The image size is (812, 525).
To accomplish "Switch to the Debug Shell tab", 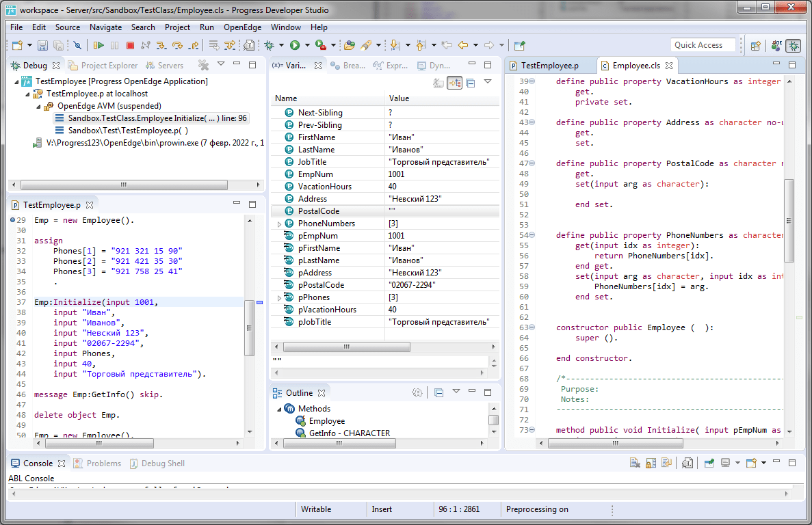I will (157, 463).
